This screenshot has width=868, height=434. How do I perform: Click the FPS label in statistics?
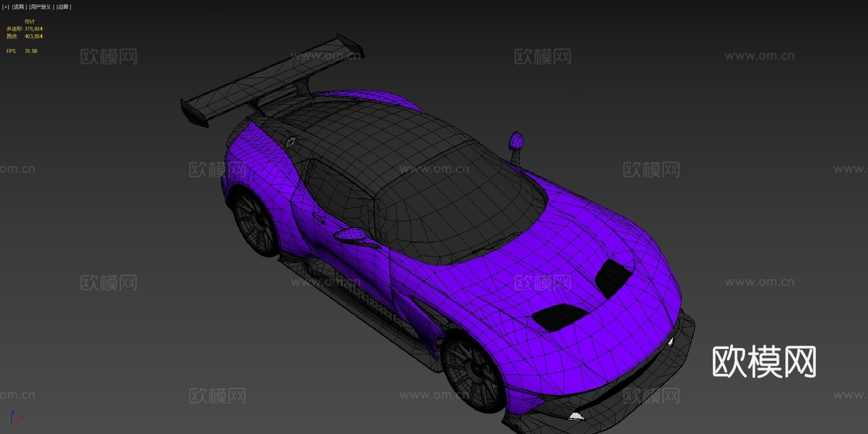(x=11, y=51)
